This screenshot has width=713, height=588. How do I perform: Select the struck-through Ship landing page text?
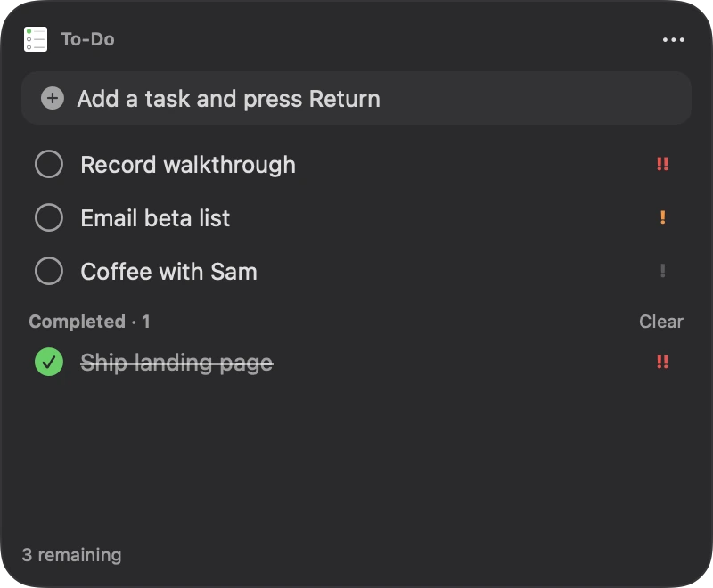tap(176, 363)
